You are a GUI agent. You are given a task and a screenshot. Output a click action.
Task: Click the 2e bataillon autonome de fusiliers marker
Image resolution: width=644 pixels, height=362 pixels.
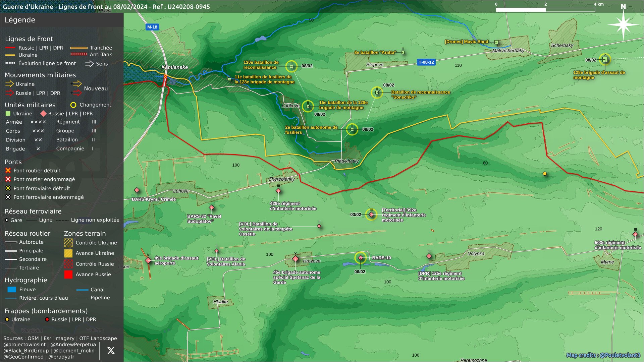point(352,129)
